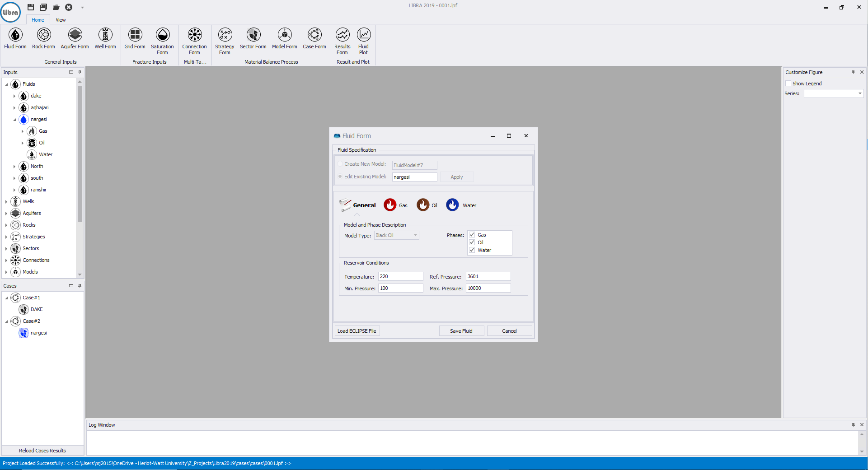Enable the Show Legend option
The height and width of the screenshot is (470, 868).
(789, 84)
